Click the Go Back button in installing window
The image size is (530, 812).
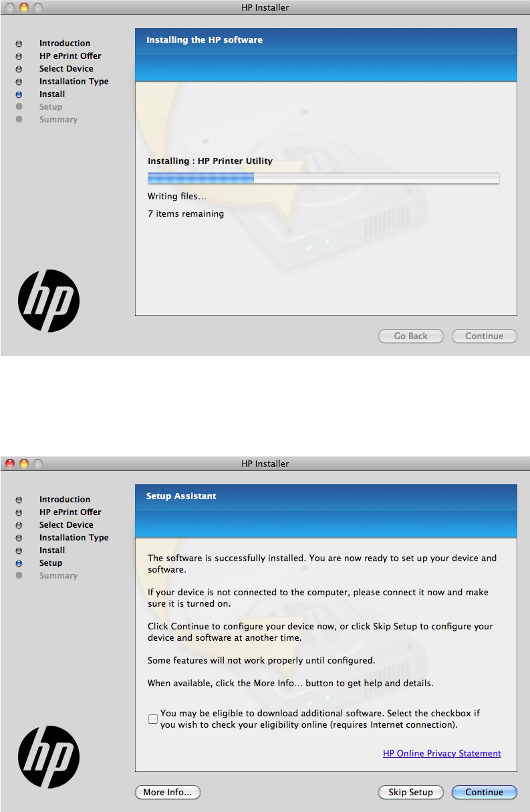click(410, 336)
